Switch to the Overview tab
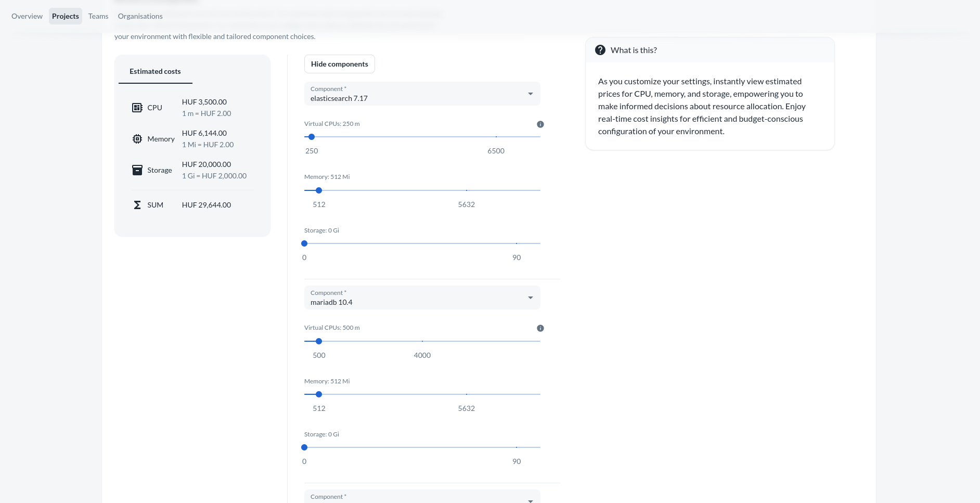The height and width of the screenshot is (503, 980). click(x=27, y=16)
